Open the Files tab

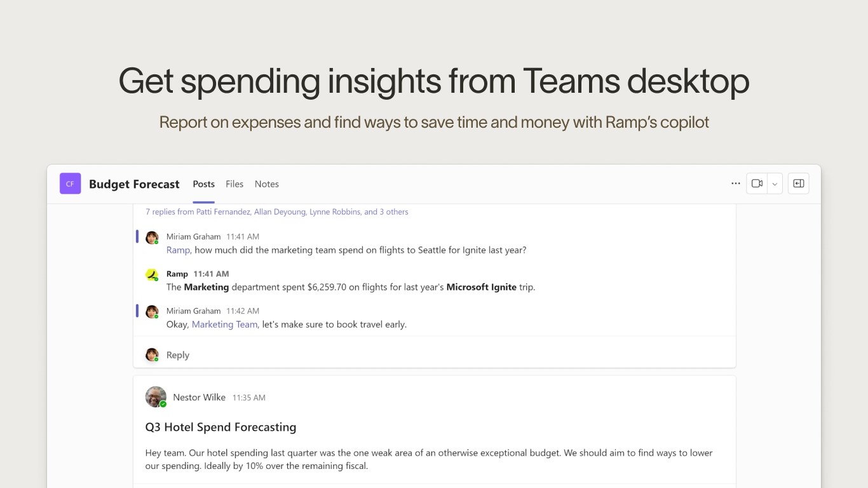click(234, 184)
